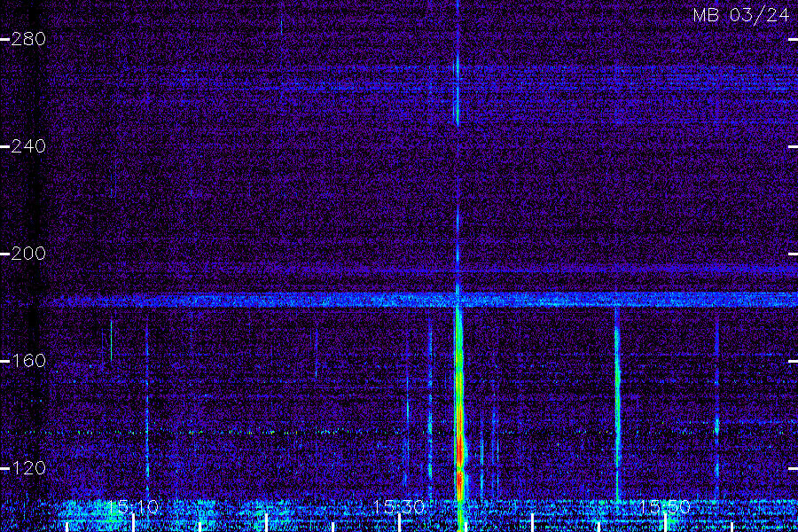Click the 280 frequency axis label
798x532 pixels.
pyautogui.click(x=28, y=39)
